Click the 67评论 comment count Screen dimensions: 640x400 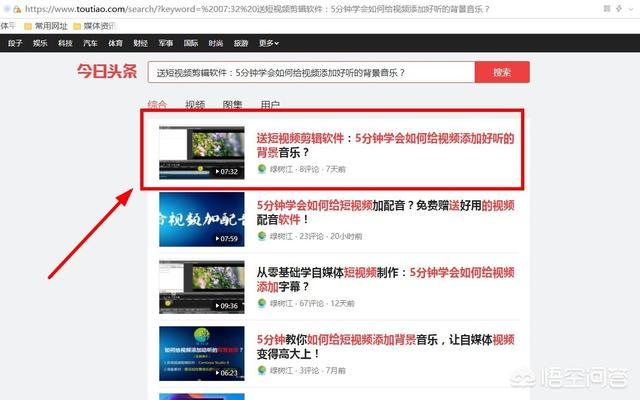pos(311,303)
